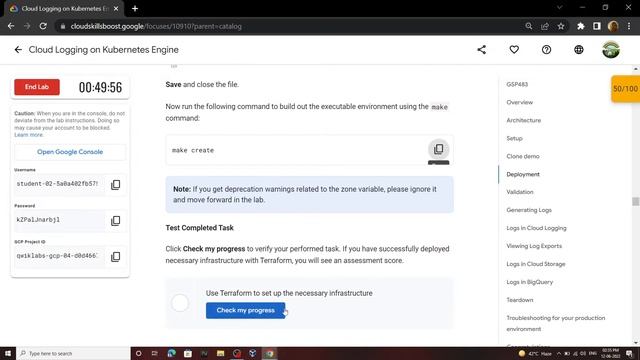Screen dimensions: 640x360
Task: Copy the Username value
Action: (116, 184)
